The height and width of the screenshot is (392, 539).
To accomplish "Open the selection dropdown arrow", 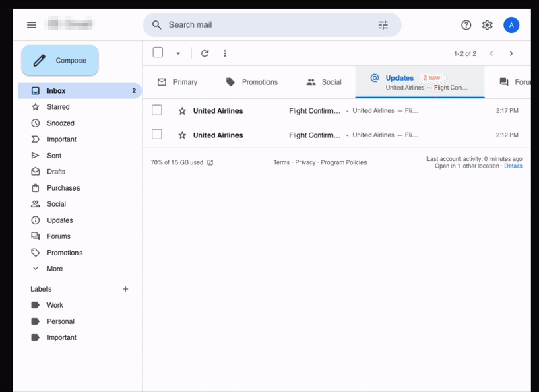I will click(x=177, y=53).
